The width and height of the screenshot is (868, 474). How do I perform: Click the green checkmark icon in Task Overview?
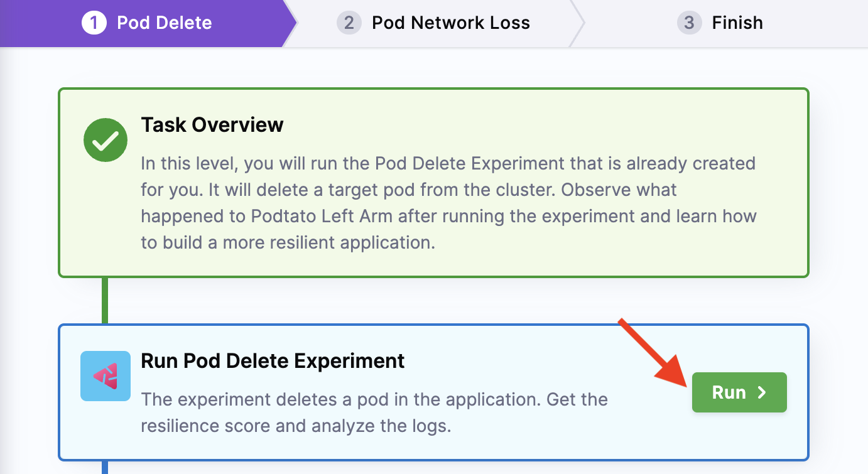(x=106, y=140)
